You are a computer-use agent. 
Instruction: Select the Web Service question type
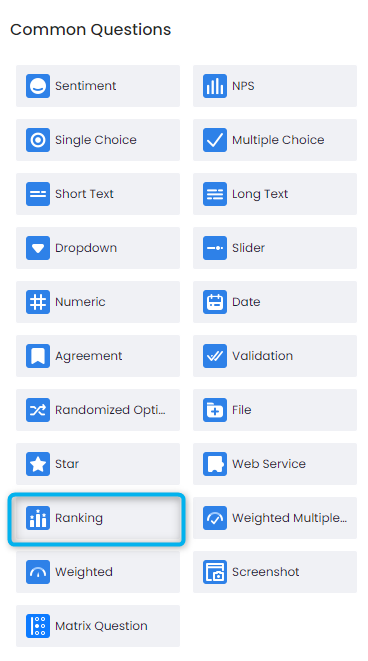275,464
